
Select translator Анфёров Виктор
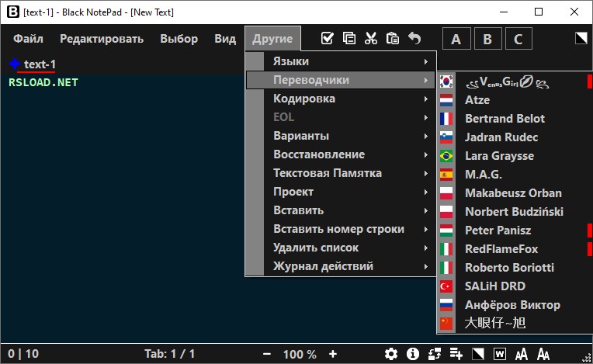pos(515,305)
